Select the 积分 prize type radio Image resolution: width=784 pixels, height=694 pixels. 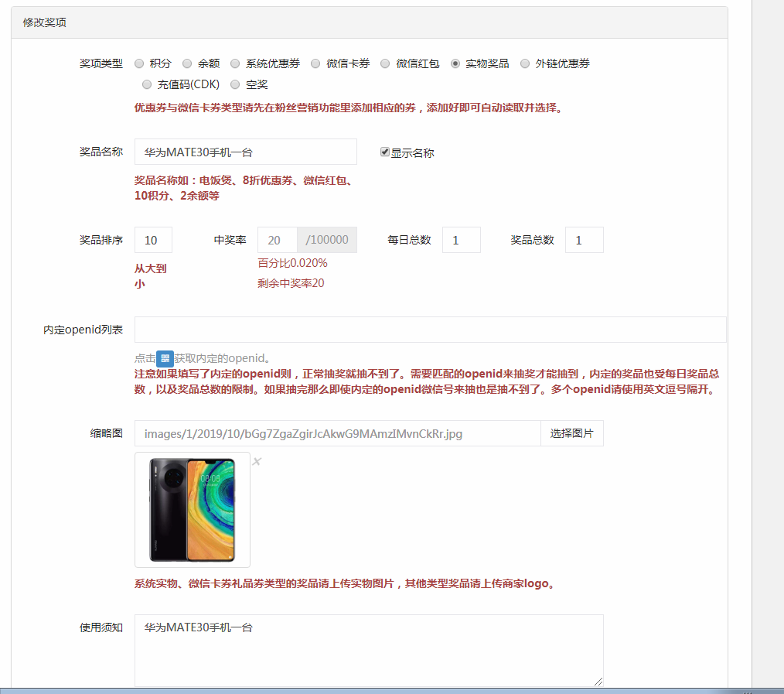coord(139,63)
